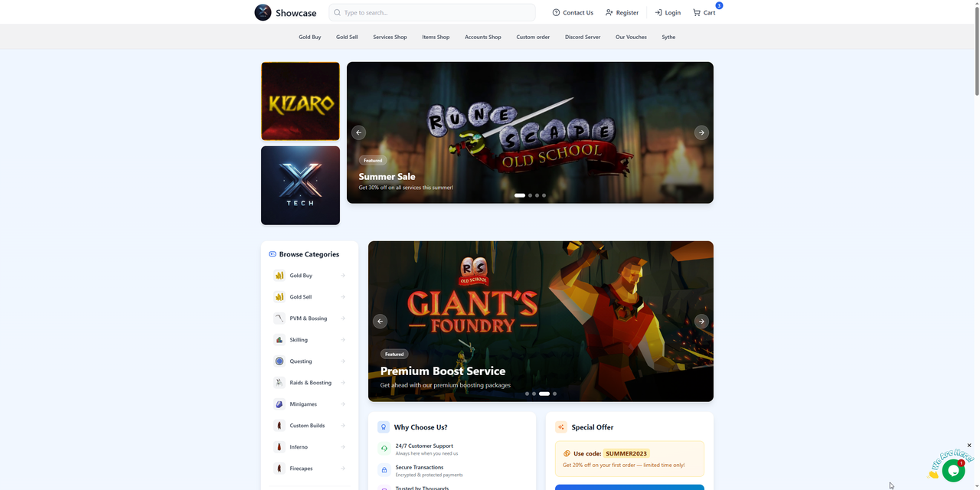Click the Why Choose Us badge icon
The image size is (980, 490).
click(384, 427)
